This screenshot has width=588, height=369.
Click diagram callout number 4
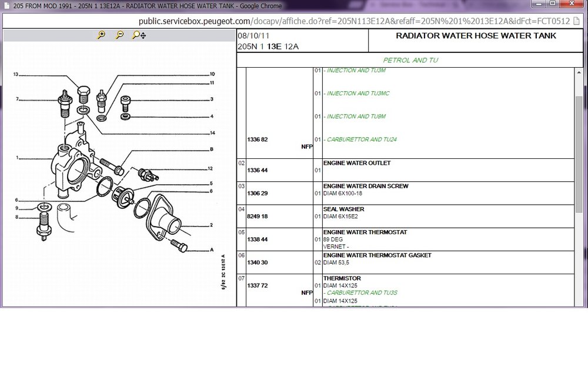(x=212, y=117)
